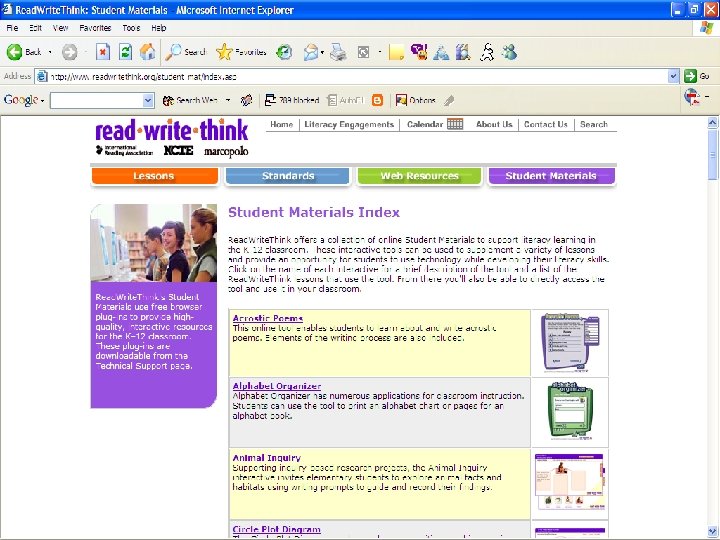Open the Back button history dropdown arrow
The image size is (720, 540).
(50, 52)
